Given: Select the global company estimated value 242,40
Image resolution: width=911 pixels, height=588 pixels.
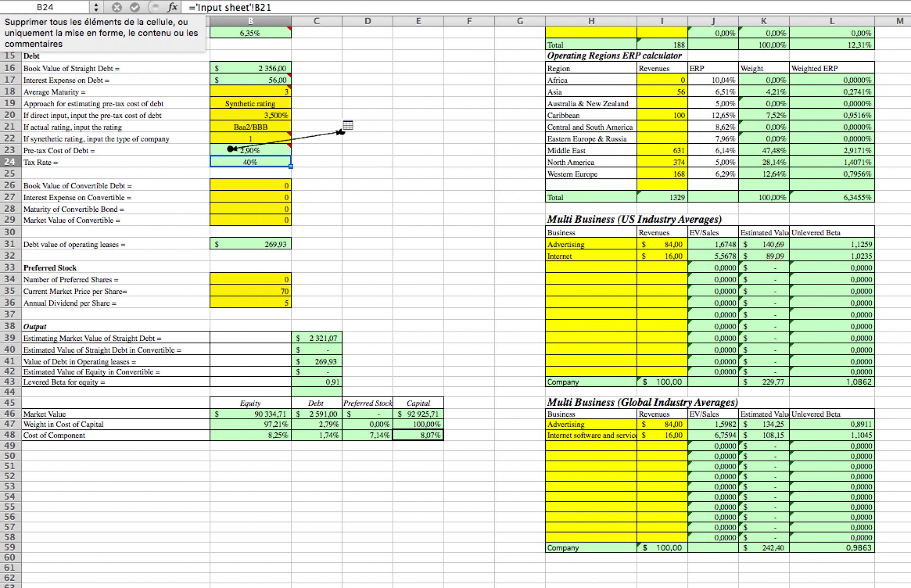Looking at the screenshot, I should coord(764,547).
